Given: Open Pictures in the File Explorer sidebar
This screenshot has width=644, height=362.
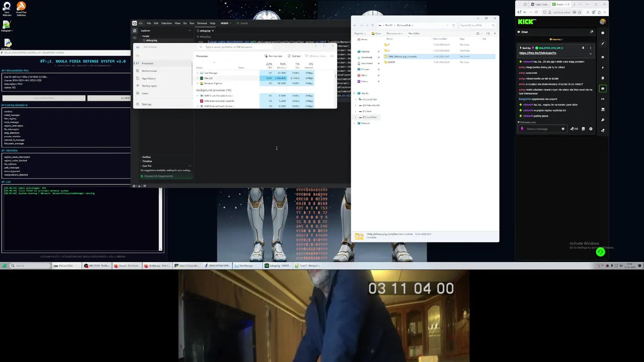Looking at the screenshot, I should [365, 69].
